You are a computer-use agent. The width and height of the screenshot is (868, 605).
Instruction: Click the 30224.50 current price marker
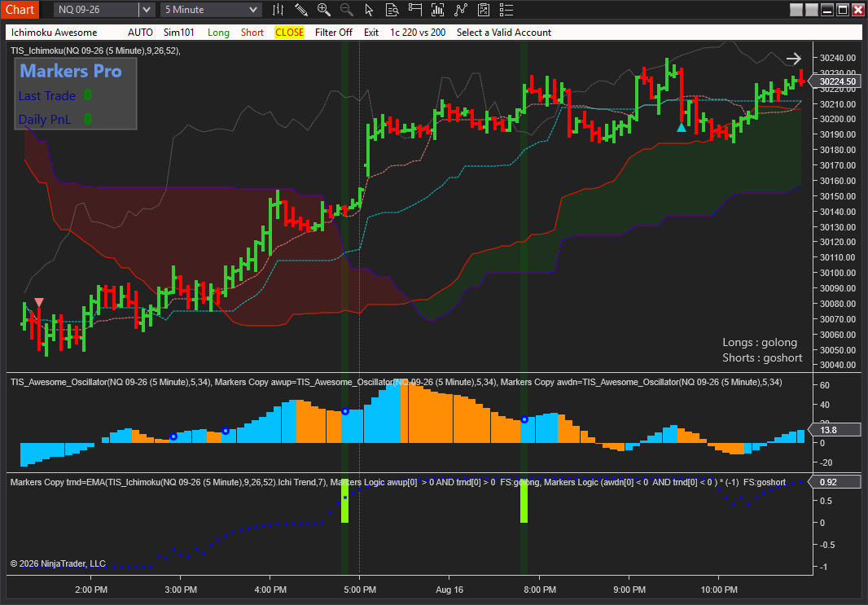836,81
